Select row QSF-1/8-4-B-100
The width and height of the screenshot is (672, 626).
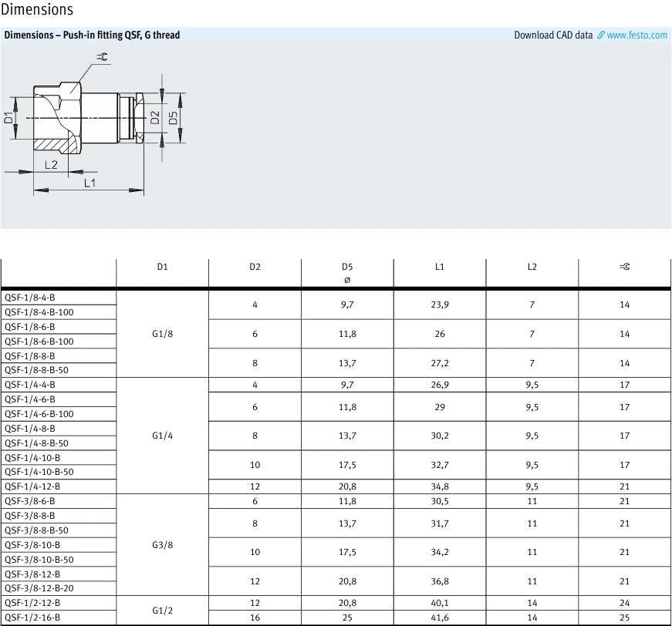click(59, 312)
